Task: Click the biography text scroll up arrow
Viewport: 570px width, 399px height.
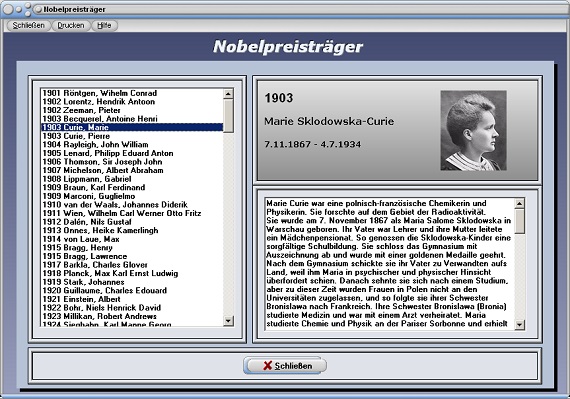Action: coord(519,203)
